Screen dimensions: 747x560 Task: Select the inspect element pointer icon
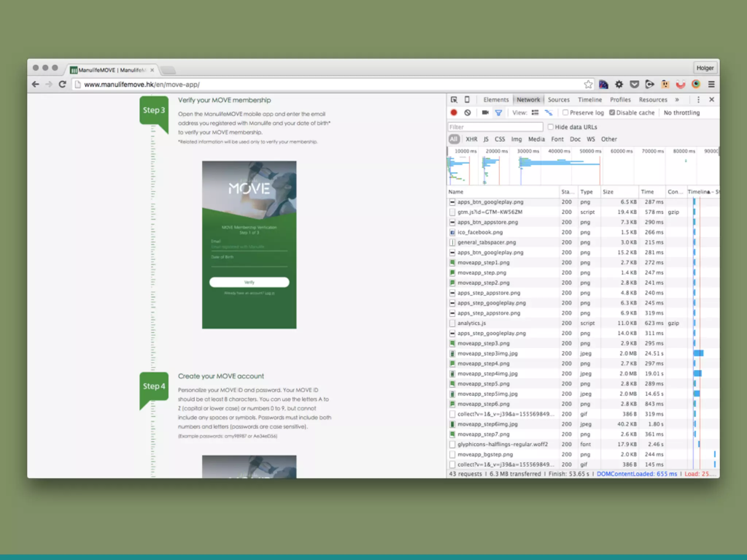point(454,100)
